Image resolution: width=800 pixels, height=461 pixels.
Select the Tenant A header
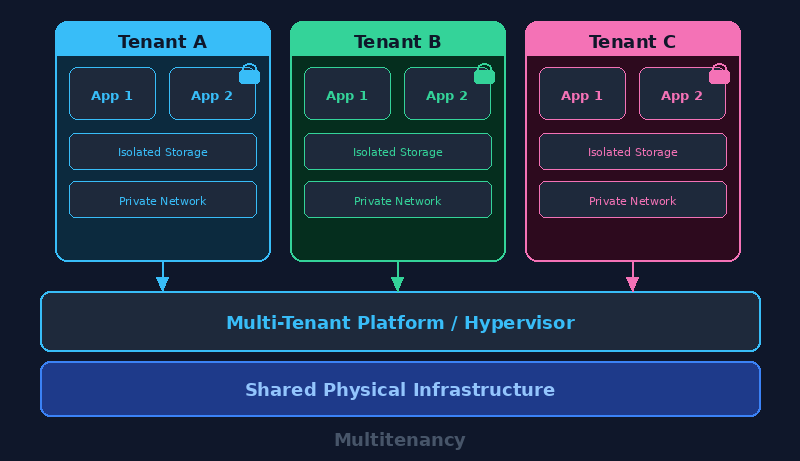(163, 41)
